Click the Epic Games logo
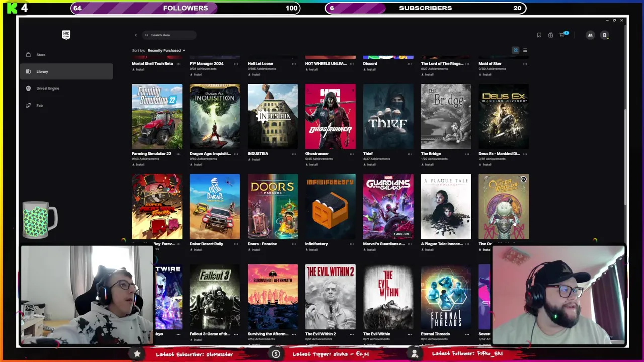644x362 pixels. click(x=66, y=34)
